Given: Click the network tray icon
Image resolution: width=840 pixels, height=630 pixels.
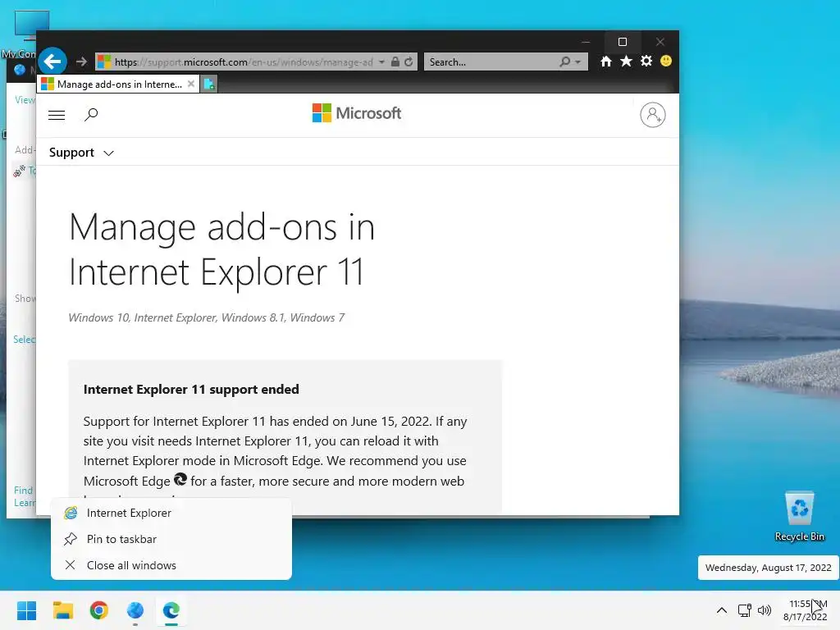Looking at the screenshot, I should pyautogui.click(x=744, y=610).
